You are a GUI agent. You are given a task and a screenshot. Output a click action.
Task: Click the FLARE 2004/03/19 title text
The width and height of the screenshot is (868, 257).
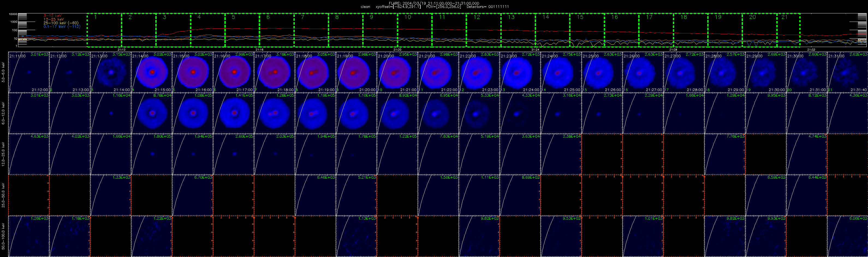coord(434,3)
